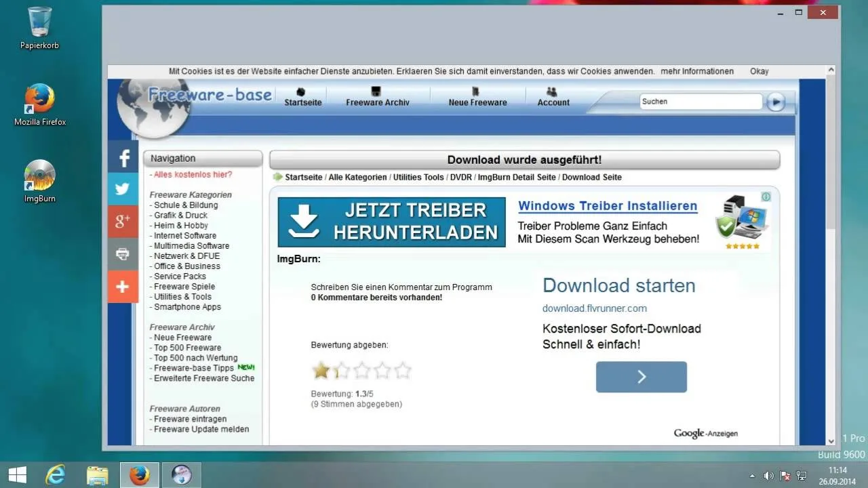The height and width of the screenshot is (488, 868).
Task: Accept cookies with Okay
Action: pos(759,71)
